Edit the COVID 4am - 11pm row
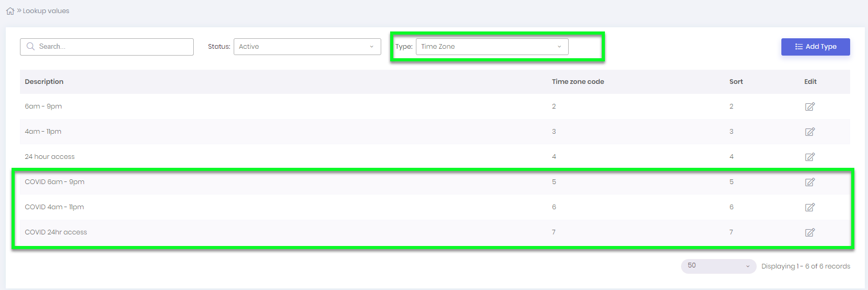The image size is (868, 290). click(810, 207)
